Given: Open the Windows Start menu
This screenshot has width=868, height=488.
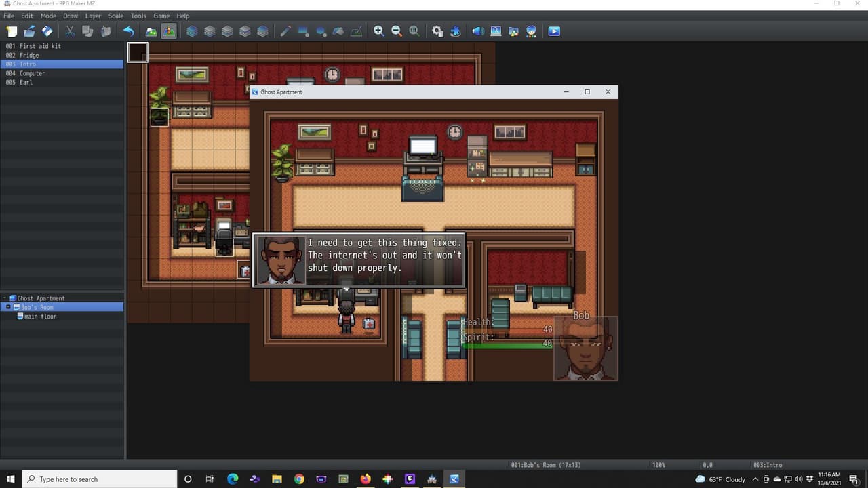Looking at the screenshot, I should coord(10,479).
